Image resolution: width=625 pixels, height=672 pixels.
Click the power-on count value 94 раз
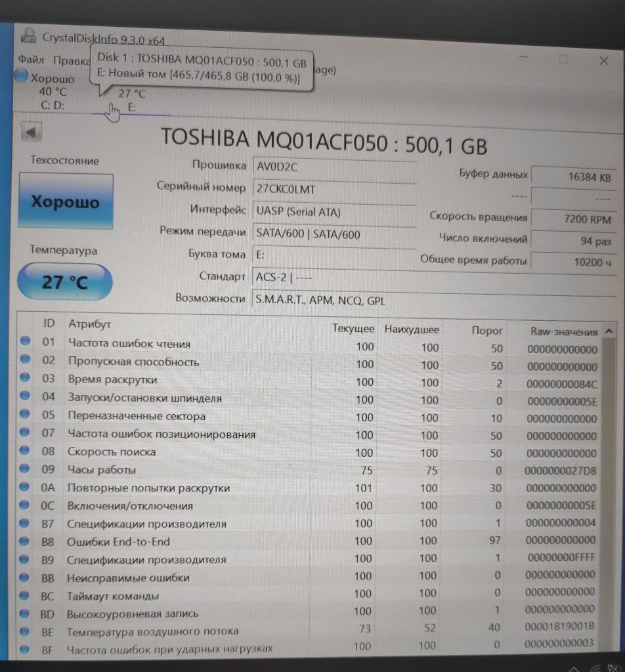[574, 241]
